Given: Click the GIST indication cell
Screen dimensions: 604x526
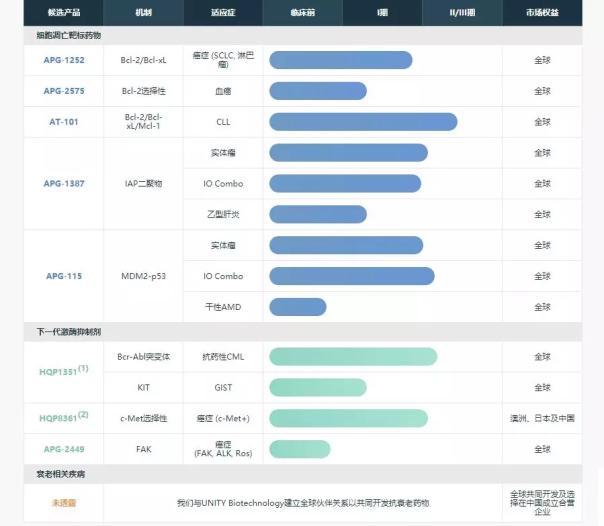Looking at the screenshot, I should point(223,387).
